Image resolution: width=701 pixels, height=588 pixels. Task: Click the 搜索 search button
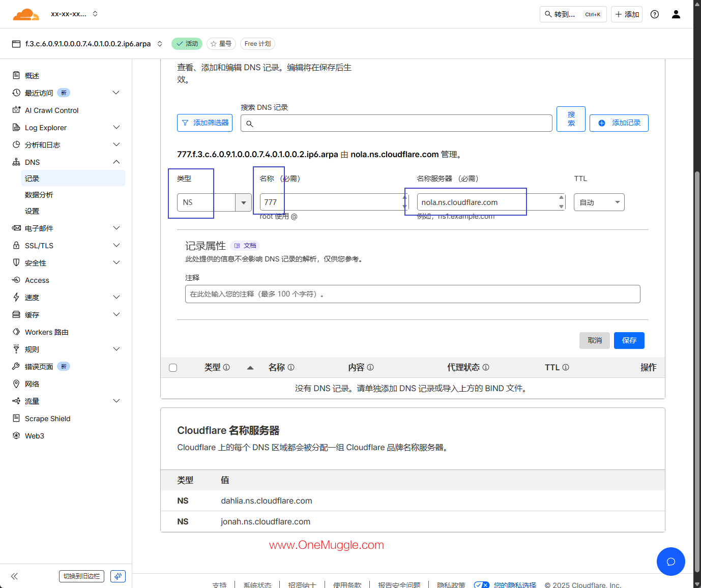click(x=571, y=119)
